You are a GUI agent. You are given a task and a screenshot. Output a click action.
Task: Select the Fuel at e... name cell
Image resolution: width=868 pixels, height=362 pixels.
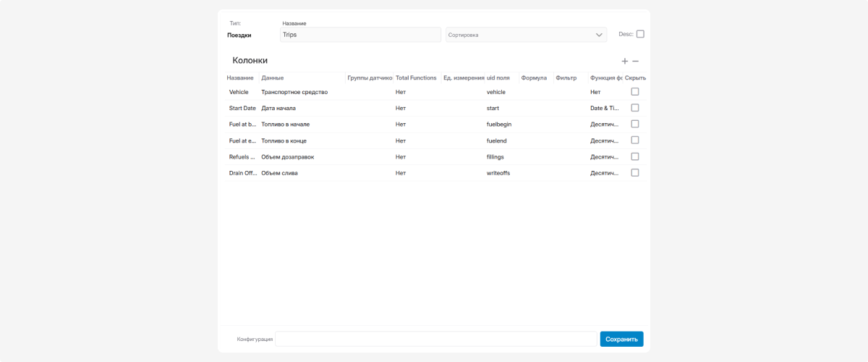[242, 140]
